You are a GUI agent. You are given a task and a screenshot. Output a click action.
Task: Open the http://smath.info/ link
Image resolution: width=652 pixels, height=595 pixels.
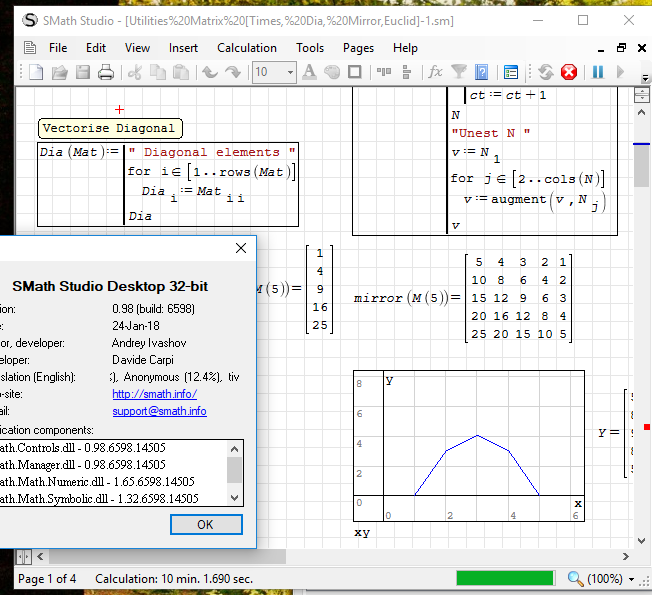[x=154, y=394]
